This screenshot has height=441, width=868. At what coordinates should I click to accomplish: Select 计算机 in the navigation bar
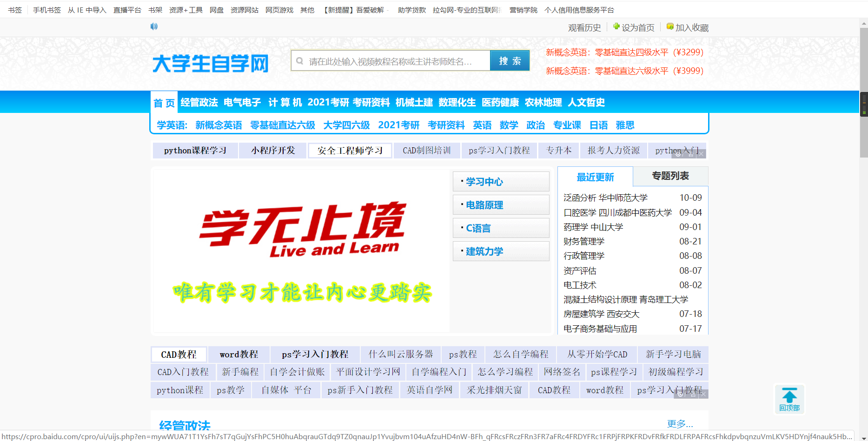tap(285, 102)
